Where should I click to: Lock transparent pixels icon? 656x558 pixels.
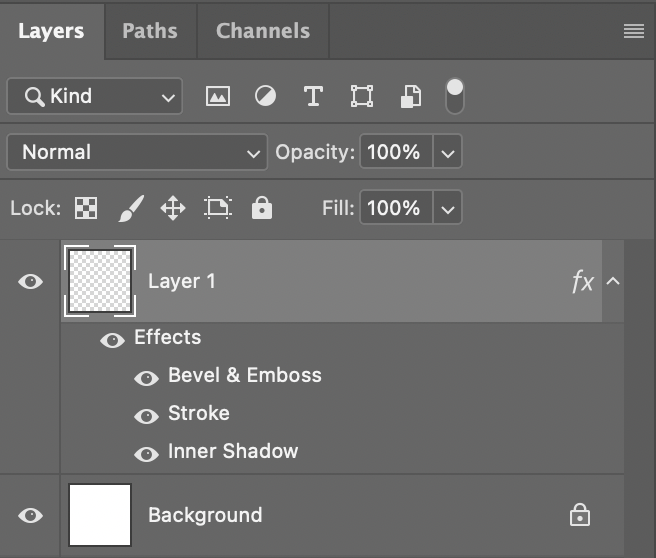point(86,208)
